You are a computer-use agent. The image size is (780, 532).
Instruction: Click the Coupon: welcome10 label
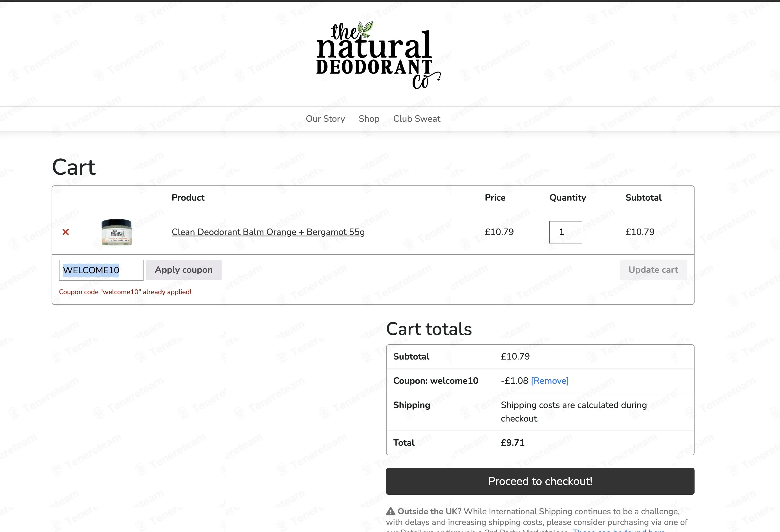tap(436, 381)
